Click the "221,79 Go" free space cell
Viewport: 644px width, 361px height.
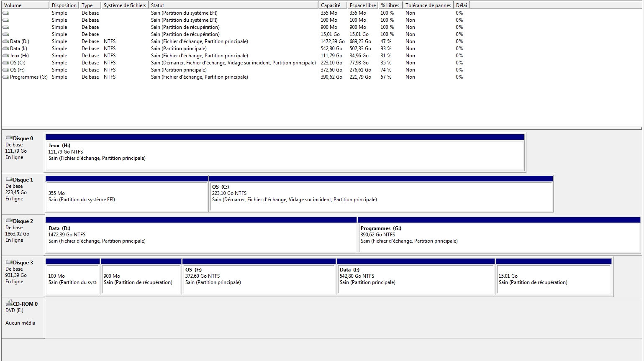(360, 77)
